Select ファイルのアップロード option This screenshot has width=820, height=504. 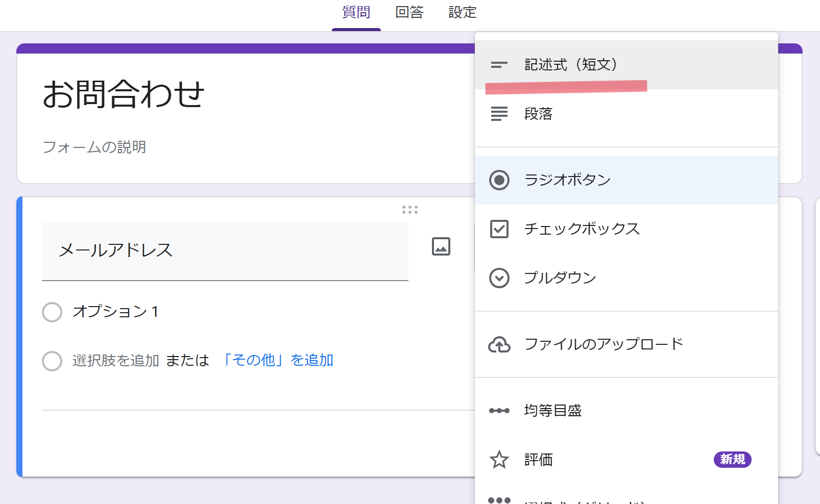(626, 344)
